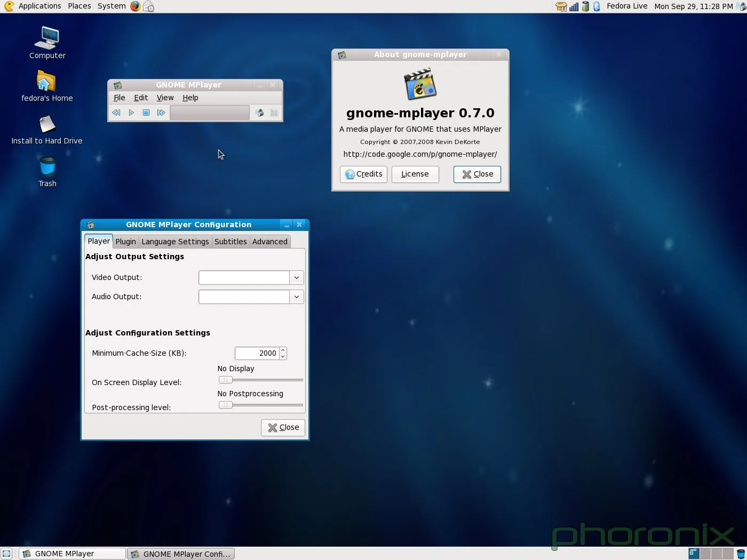Click the network signal tray icon
Image resolution: width=747 pixels, height=560 pixels.
[574, 6]
